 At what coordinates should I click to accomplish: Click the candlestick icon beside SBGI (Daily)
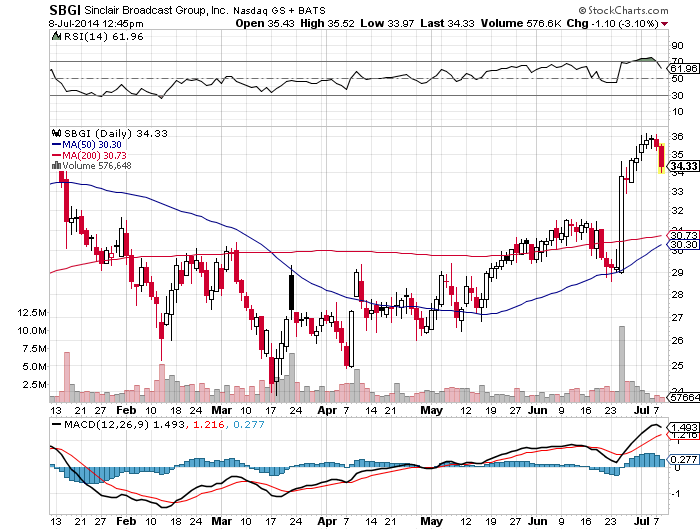point(57,133)
